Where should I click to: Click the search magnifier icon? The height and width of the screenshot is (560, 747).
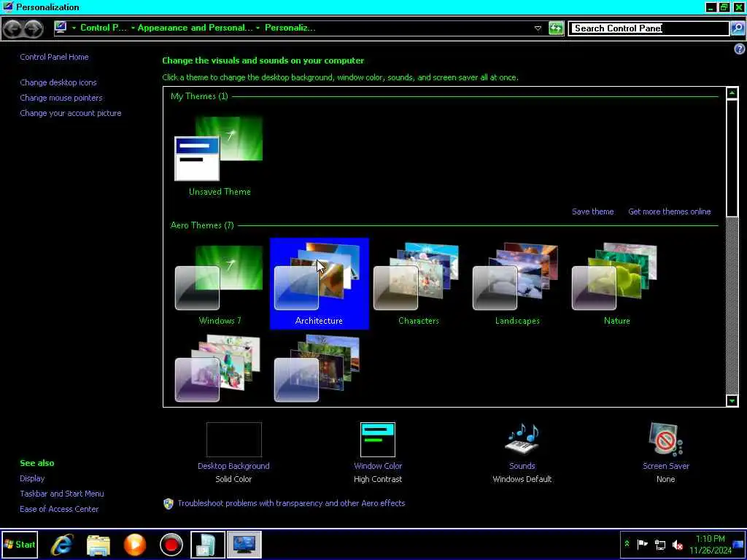[738, 28]
